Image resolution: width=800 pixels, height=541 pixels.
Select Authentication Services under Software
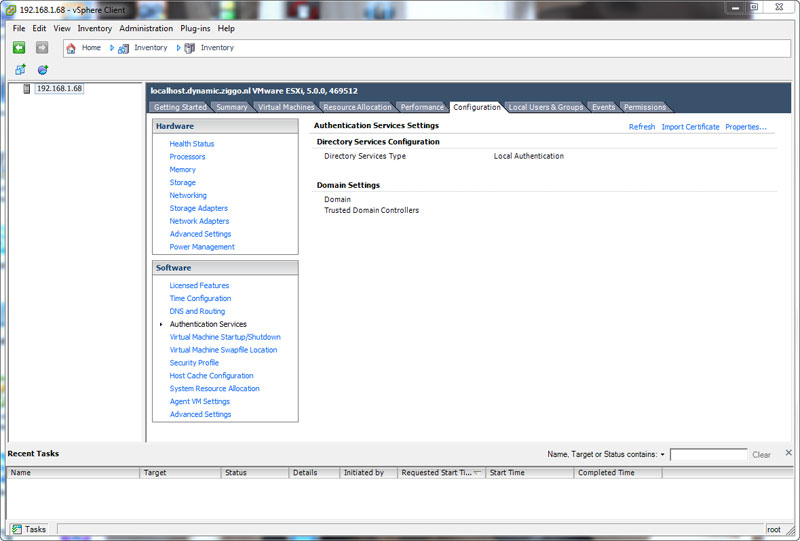pos(208,324)
